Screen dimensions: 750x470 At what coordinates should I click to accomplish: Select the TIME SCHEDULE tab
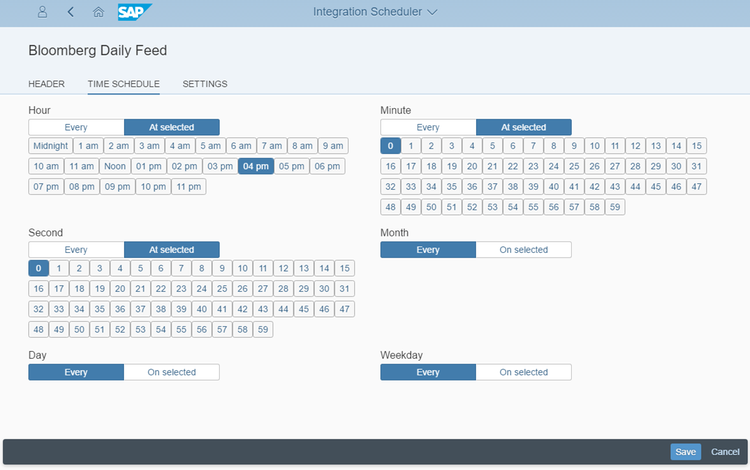click(124, 84)
